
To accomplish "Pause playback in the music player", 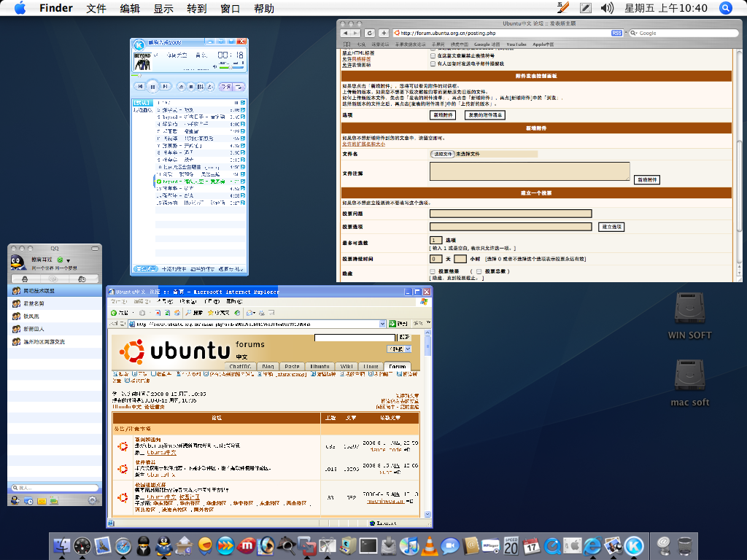I will coord(152,87).
